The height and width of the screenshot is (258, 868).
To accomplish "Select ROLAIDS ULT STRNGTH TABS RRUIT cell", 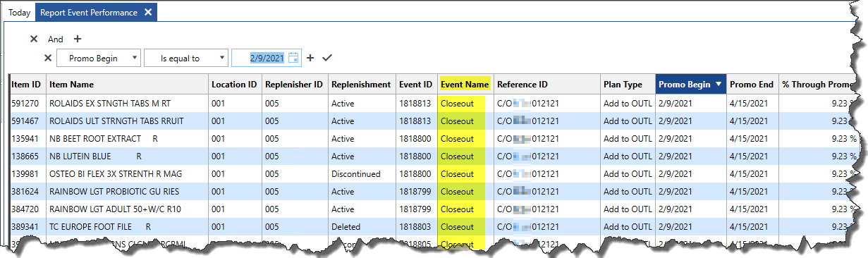I will click(x=127, y=121).
